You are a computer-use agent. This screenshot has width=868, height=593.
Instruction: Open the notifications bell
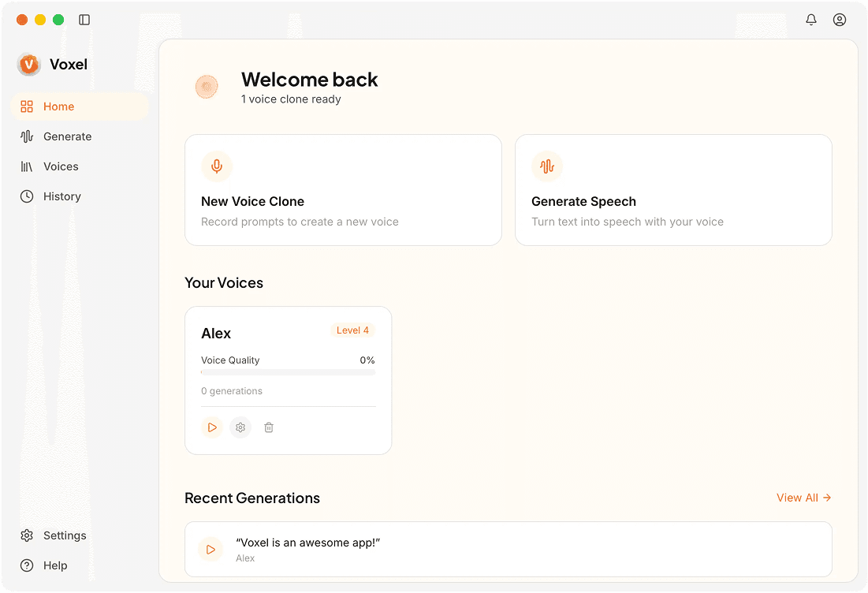pyautogui.click(x=811, y=20)
